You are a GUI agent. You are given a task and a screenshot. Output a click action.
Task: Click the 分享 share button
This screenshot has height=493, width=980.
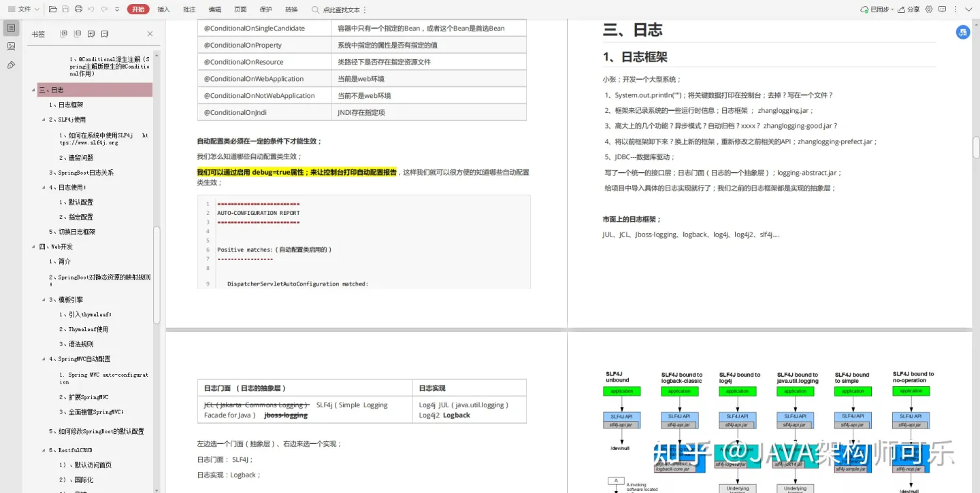(x=909, y=10)
